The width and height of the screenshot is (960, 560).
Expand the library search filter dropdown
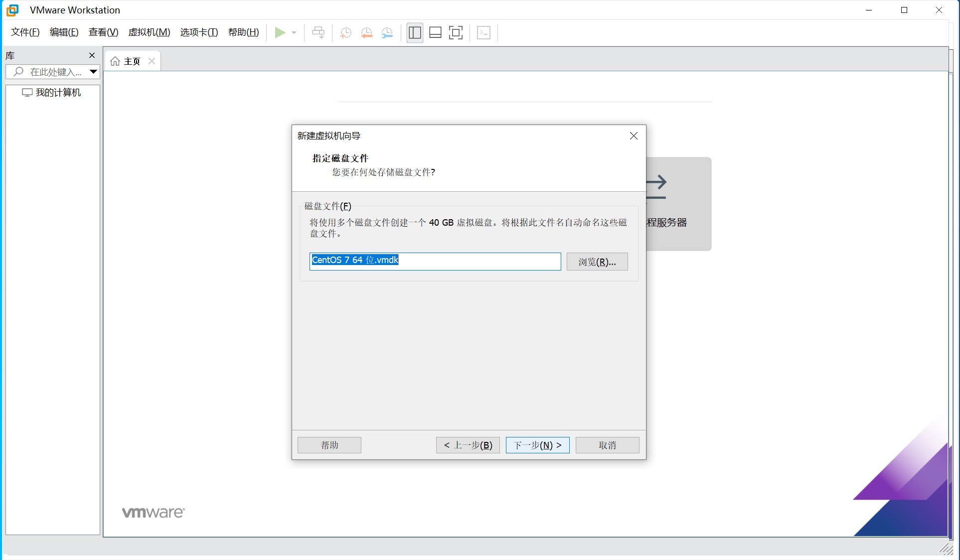[93, 72]
